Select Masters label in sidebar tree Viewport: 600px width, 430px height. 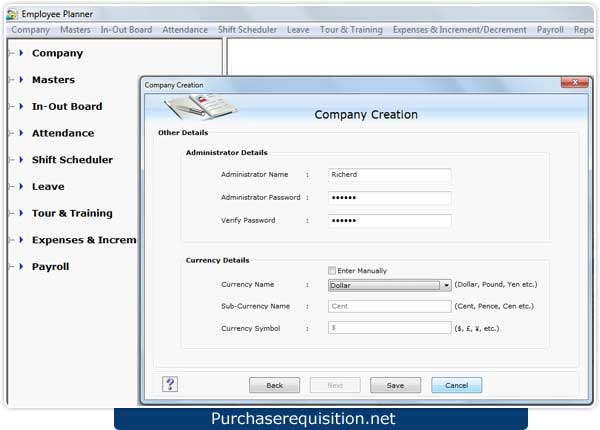54,80
